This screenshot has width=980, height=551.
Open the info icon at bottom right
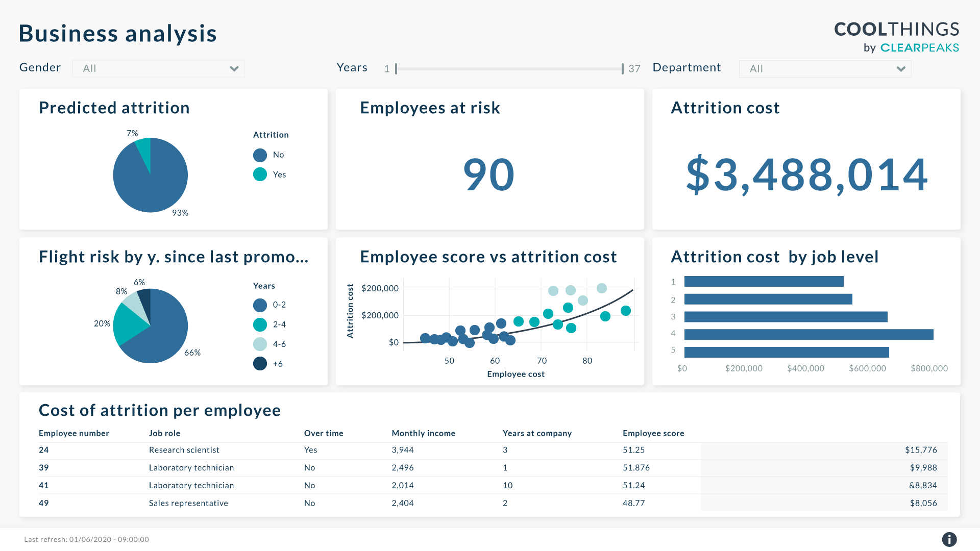pyautogui.click(x=949, y=539)
